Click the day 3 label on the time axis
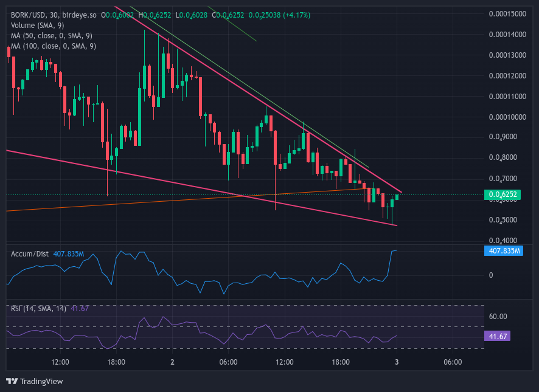The height and width of the screenshot is (392, 539). click(397, 362)
